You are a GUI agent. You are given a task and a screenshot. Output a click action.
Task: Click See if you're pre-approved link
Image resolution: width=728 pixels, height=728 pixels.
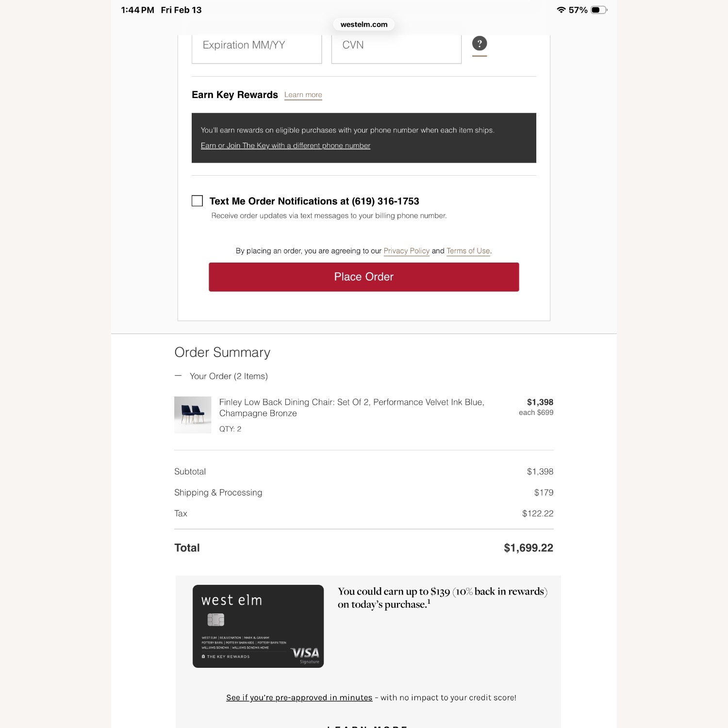tap(299, 697)
